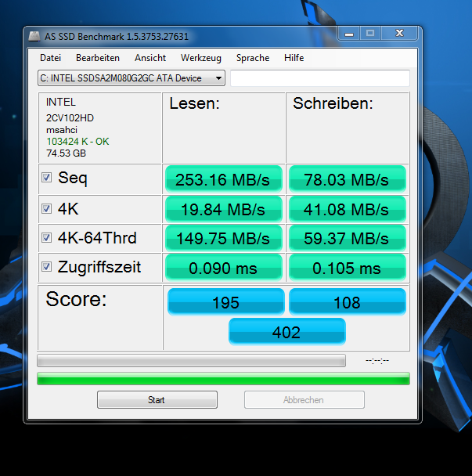
Task: Click the 4K-64Thrd read result 149.75 MB/s
Action: coord(224,238)
